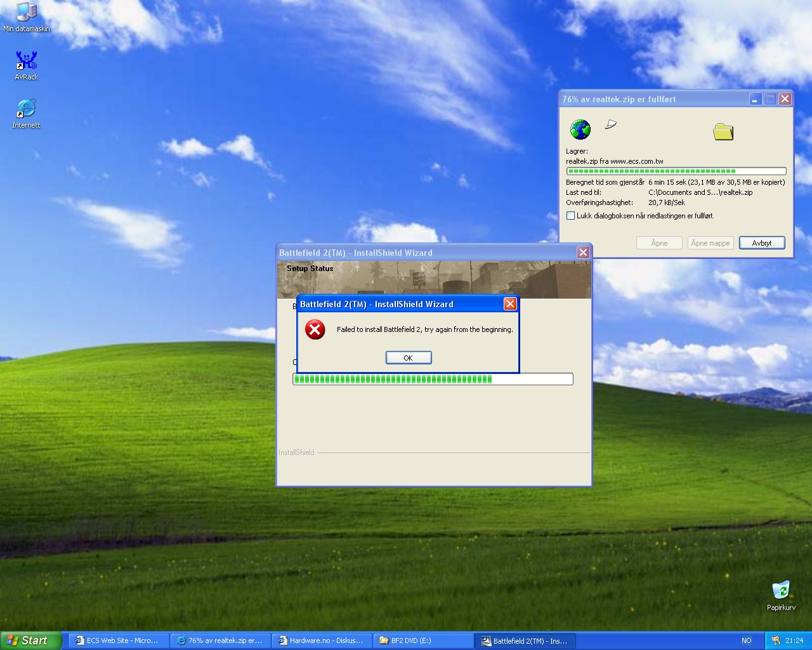The width and height of the screenshot is (812, 650).
Task: Open the Internett desktop shortcut
Action: click(x=26, y=114)
